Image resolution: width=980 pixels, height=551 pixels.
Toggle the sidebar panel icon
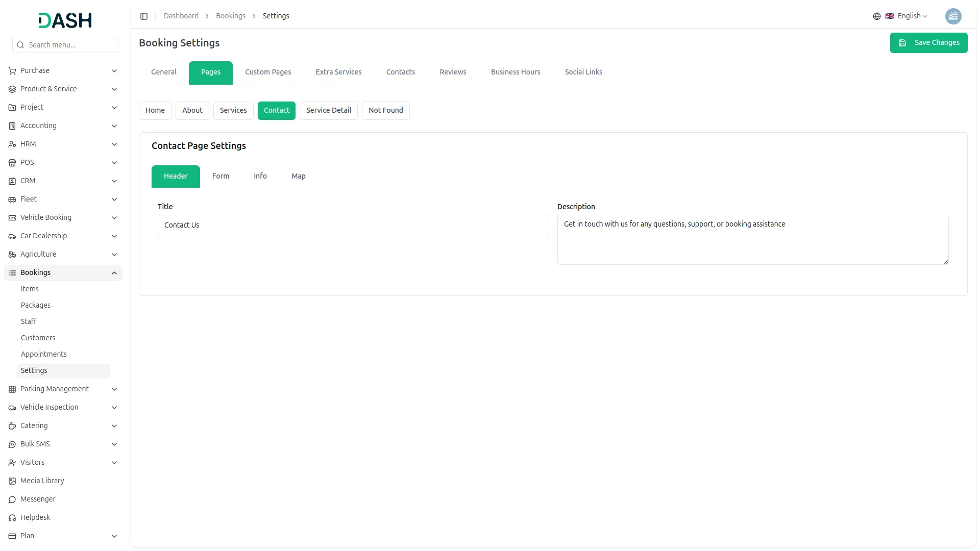[144, 16]
